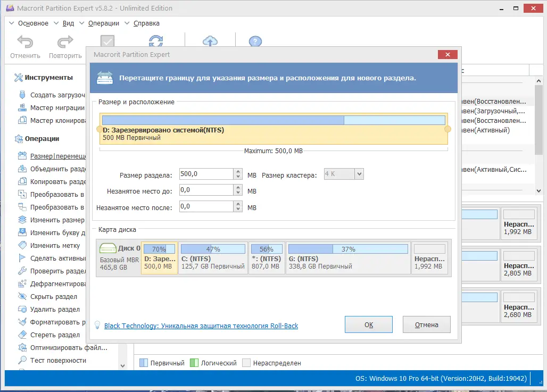Decrease Незанятое место после with down stepper
Image resolution: width=547 pixels, height=392 pixels.
coord(238,209)
